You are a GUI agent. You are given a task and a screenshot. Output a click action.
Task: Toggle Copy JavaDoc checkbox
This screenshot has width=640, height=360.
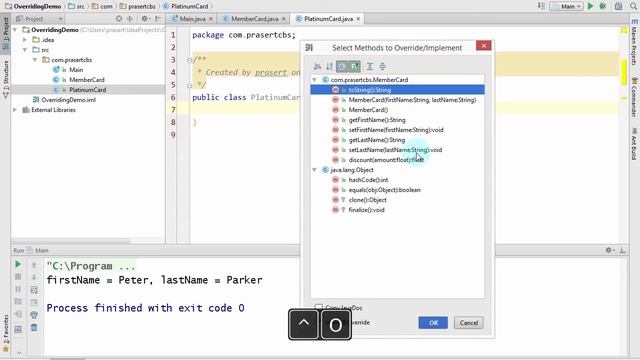319,307
